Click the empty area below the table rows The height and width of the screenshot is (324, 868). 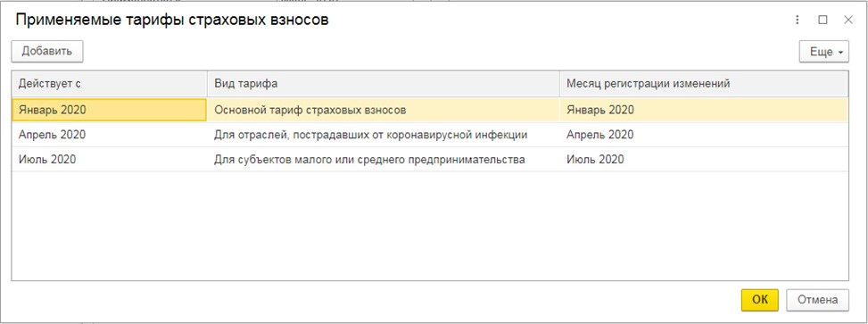pos(430,226)
